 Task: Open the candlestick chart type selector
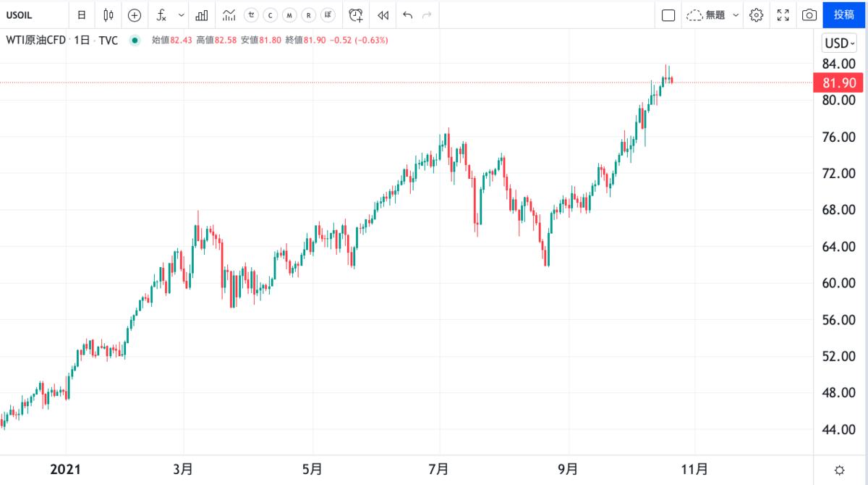pyautogui.click(x=109, y=14)
